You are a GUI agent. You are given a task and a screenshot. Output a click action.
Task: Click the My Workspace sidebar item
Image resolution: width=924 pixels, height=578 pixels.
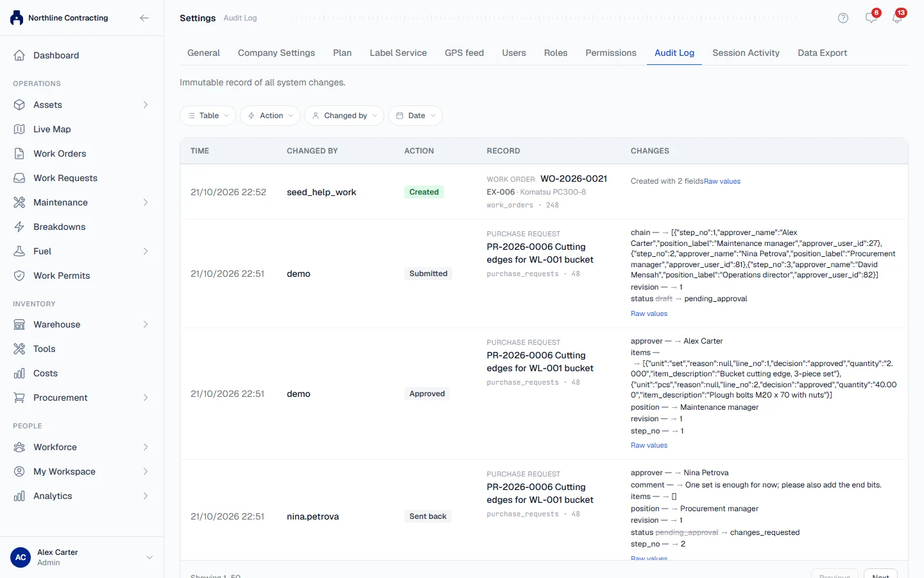point(81,471)
